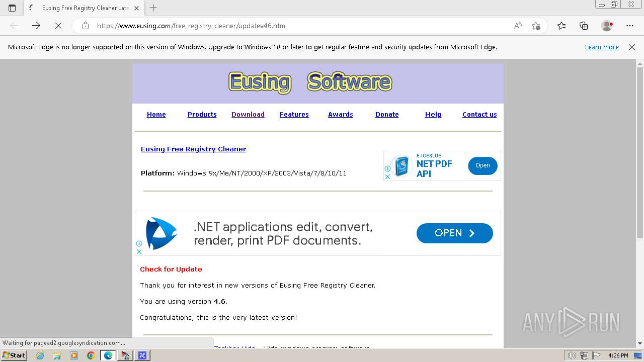Open the blue app icon on taskbar
Image resolution: width=644 pixels, height=362 pixels.
[142, 355]
